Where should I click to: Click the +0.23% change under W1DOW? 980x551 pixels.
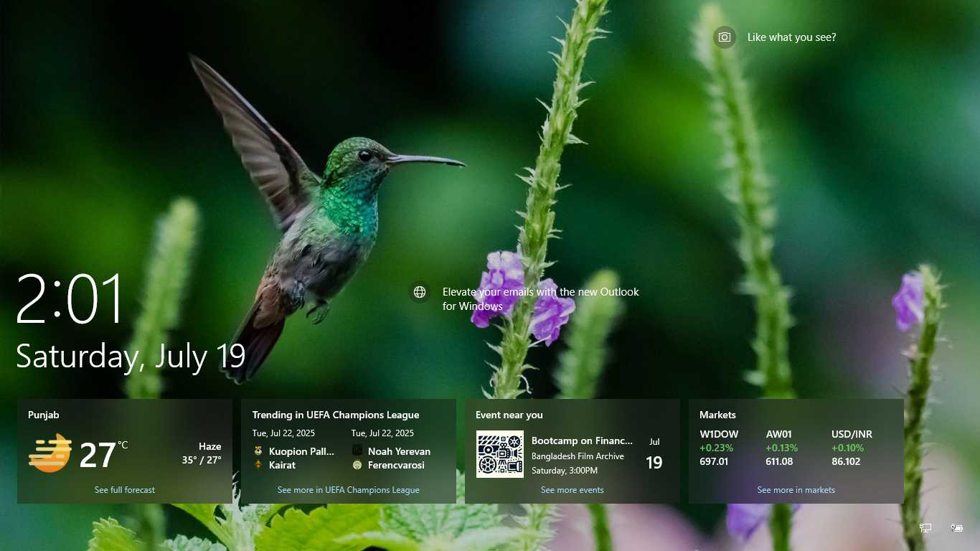click(x=717, y=448)
